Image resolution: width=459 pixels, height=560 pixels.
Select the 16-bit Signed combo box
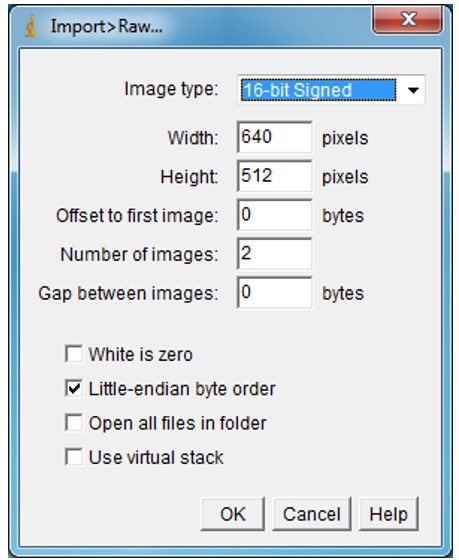pyautogui.click(x=331, y=90)
